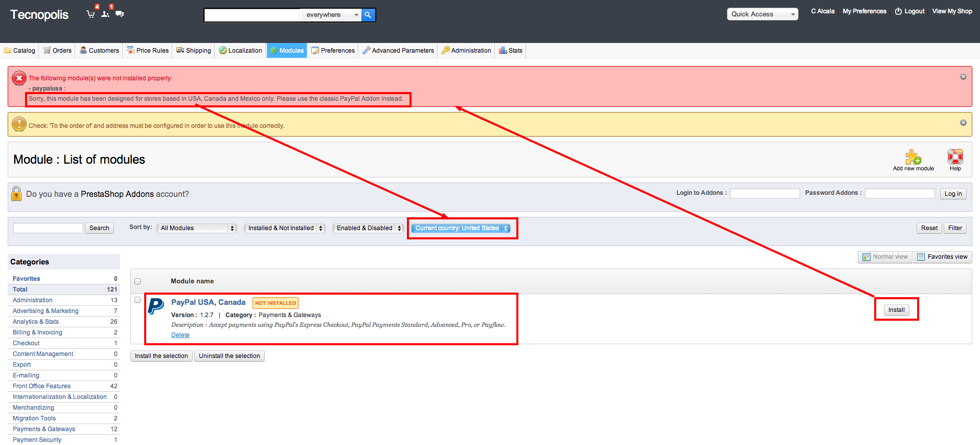Open the Installed & Not Installed dropdown
Screen dimensions: 980x445
click(x=285, y=228)
